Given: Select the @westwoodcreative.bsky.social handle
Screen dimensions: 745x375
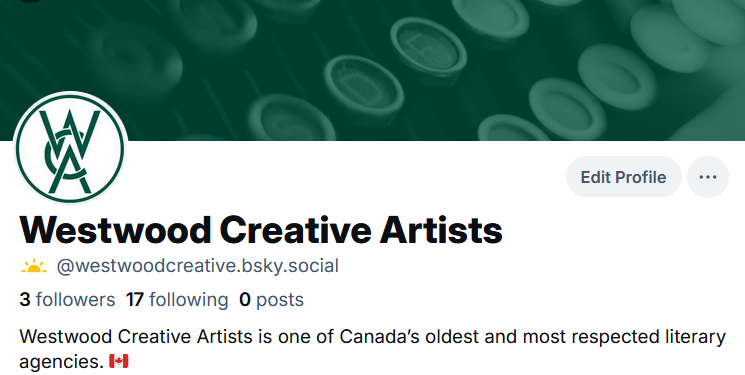Looking at the screenshot, I should (197, 266).
